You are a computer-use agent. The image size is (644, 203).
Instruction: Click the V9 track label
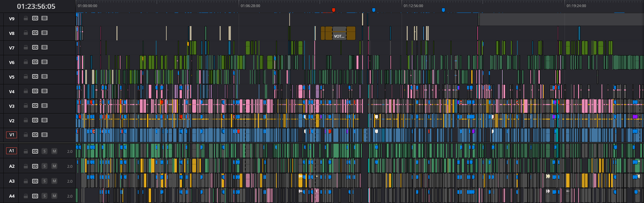(12, 18)
